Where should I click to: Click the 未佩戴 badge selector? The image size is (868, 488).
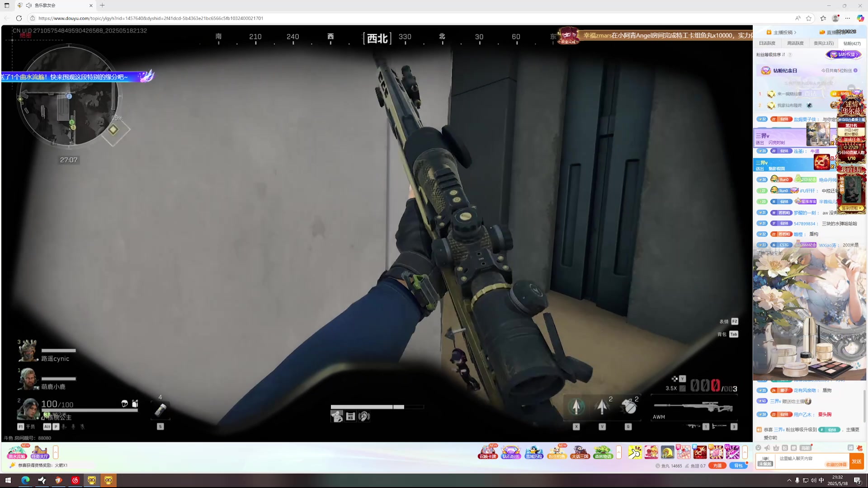pos(765,461)
